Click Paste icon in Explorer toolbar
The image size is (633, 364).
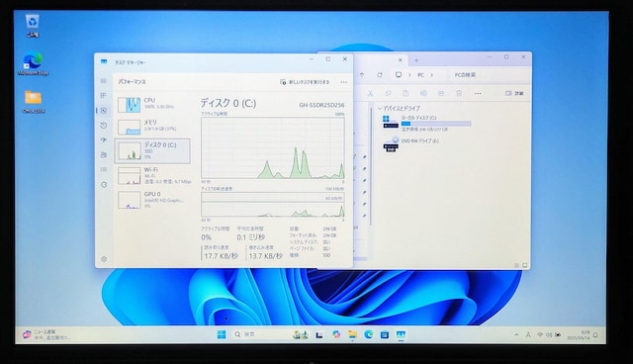(x=406, y=93)
